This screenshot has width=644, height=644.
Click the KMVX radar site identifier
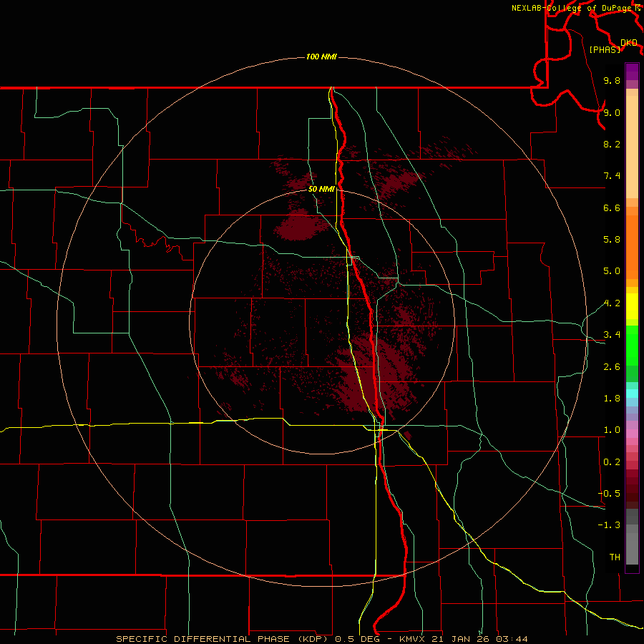411,639
